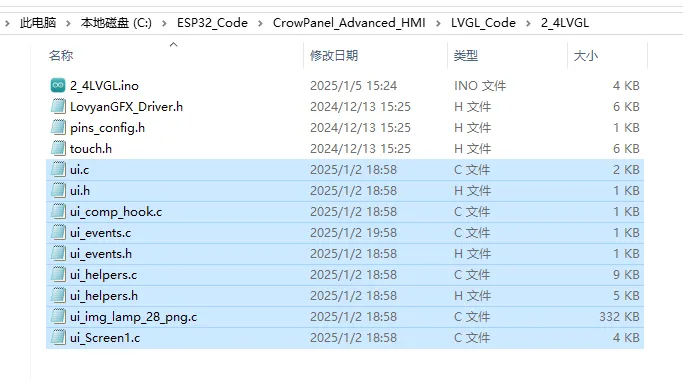Screen dimensions: 683x381
Task: Click the file icon beside touch.h
Action: click(58, 148)
